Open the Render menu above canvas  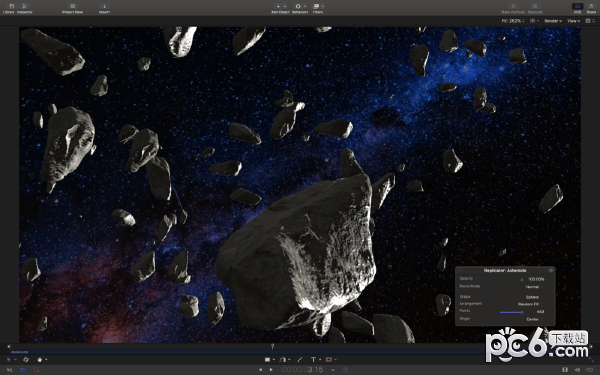553,21
